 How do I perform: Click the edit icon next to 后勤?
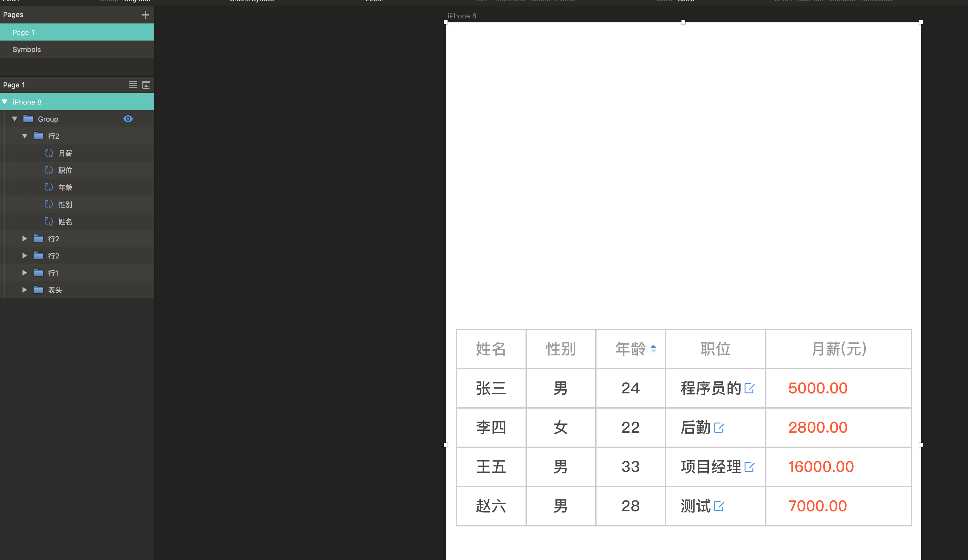click(719, 428)
